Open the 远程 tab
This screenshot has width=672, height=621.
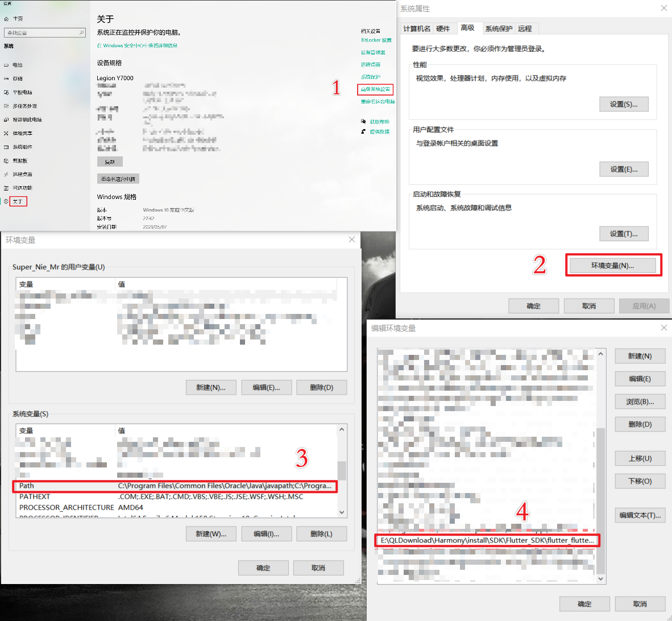pos(525,28)
